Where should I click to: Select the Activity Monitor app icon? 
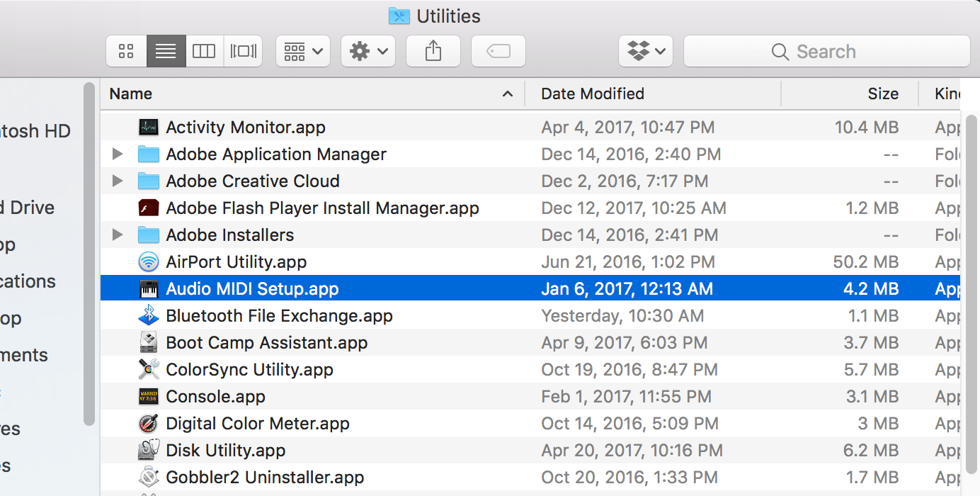(149, 128)
